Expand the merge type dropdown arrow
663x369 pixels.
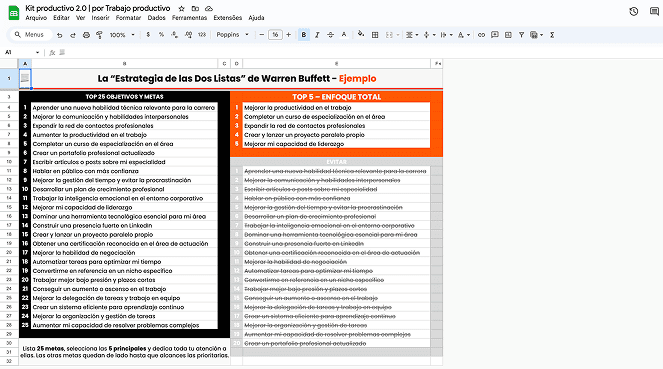click(x=397, y=35)
